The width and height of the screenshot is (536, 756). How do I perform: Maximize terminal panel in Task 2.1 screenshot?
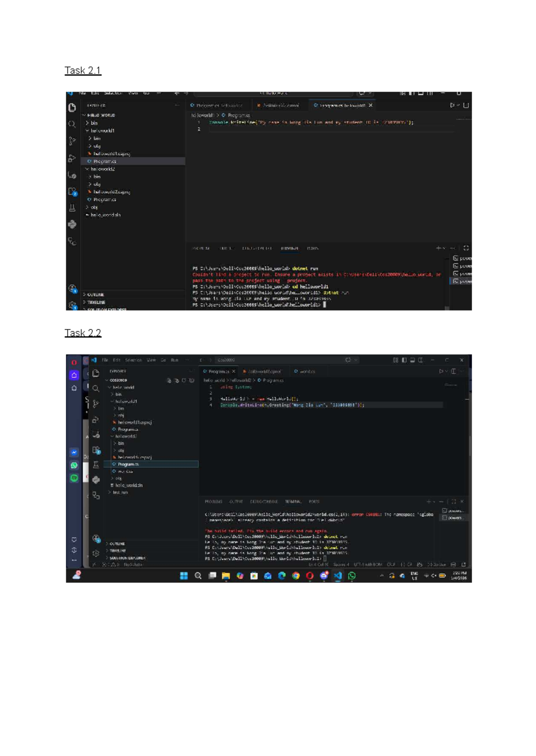[x=466, y=248]
